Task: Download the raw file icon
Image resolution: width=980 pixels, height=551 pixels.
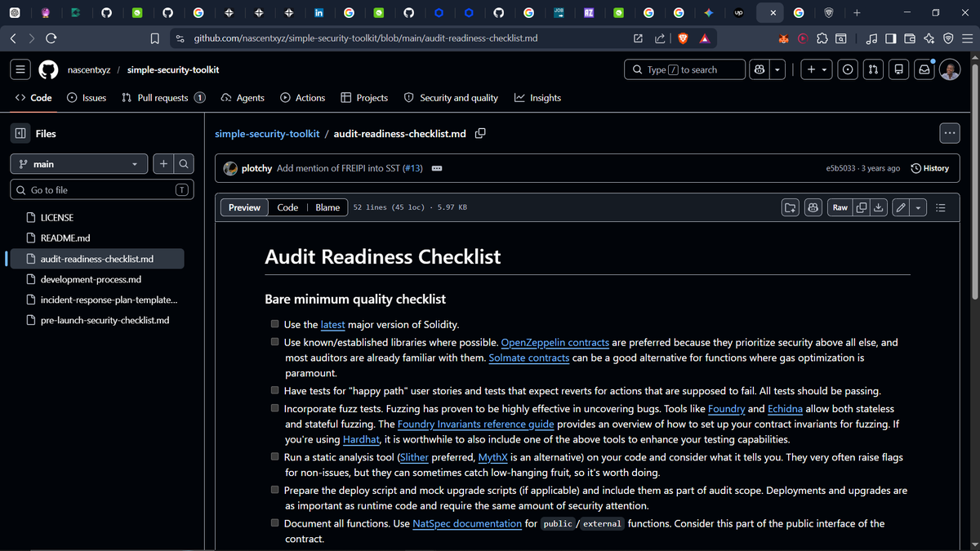Action: pos(878,207)
